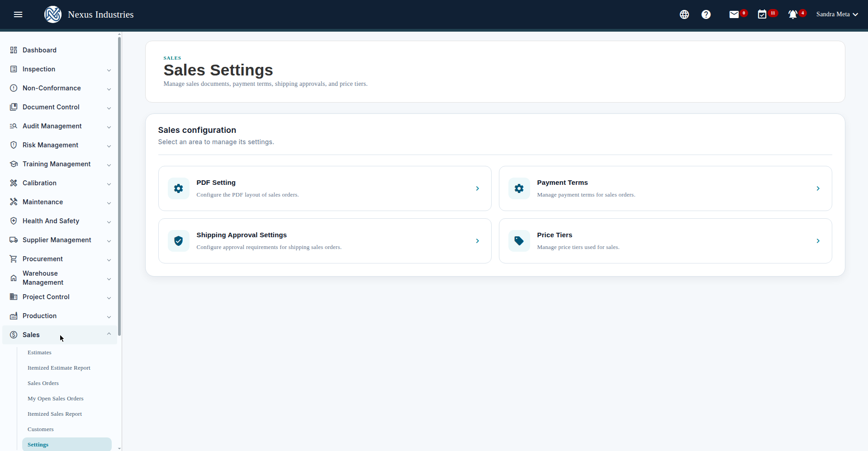Click the Shipping Approval arrow chevron
868x451 pixels.
point(477,241)
